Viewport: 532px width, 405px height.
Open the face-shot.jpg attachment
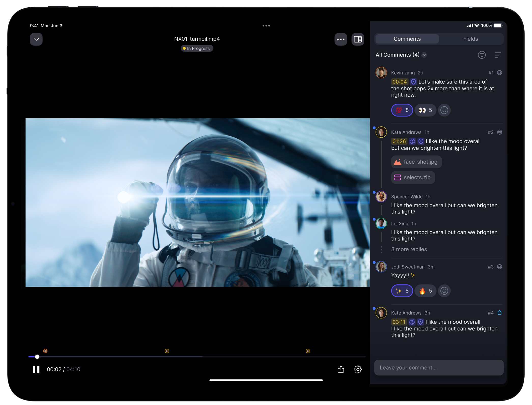(x=416, y=162)
